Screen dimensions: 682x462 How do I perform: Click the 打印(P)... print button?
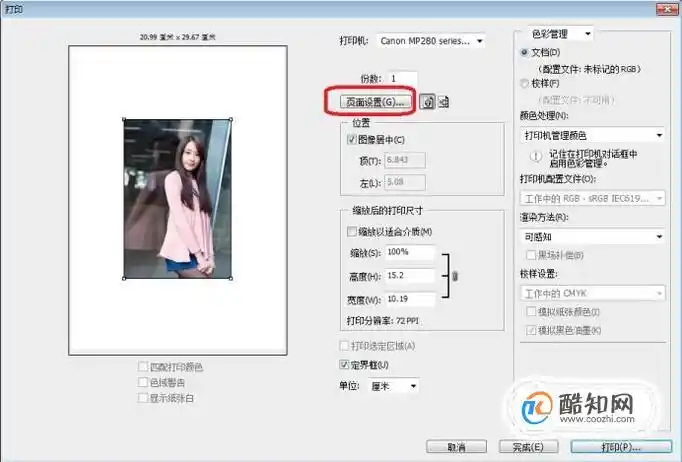[621, 447]
